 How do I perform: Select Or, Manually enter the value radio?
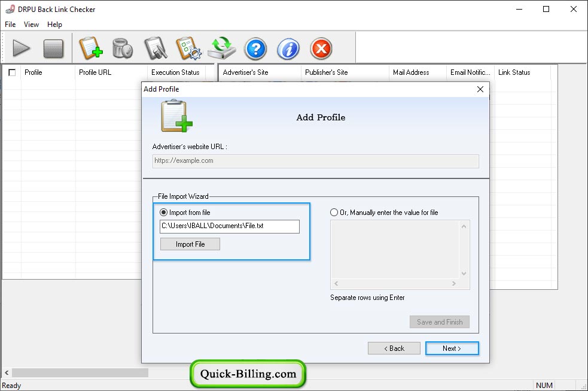[334, 213]
